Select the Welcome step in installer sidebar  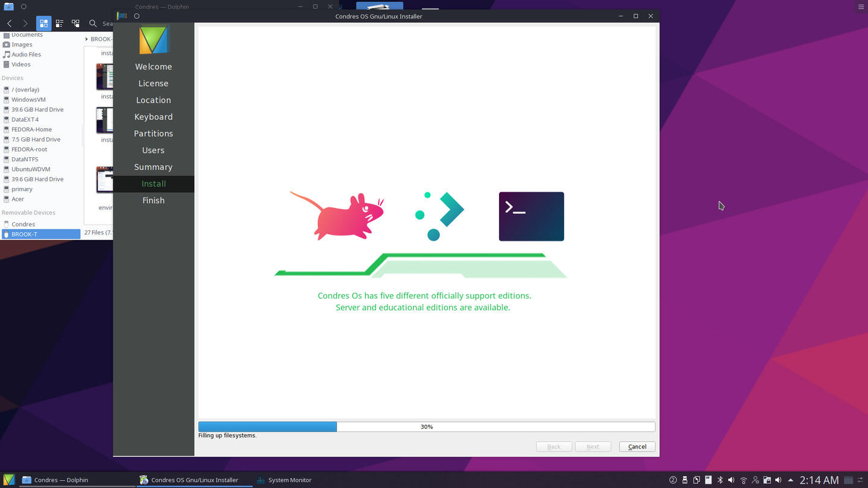pos(154,67)
